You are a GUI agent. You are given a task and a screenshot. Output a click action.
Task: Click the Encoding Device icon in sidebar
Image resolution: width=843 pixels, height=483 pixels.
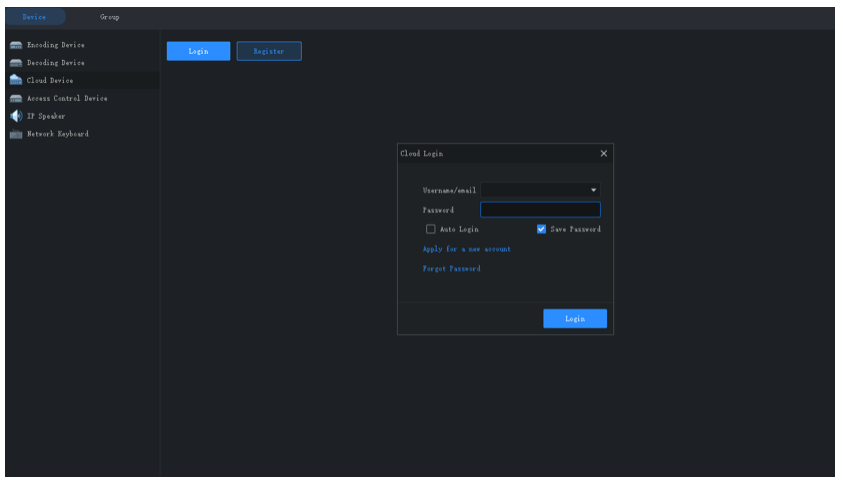pos(16,45)
